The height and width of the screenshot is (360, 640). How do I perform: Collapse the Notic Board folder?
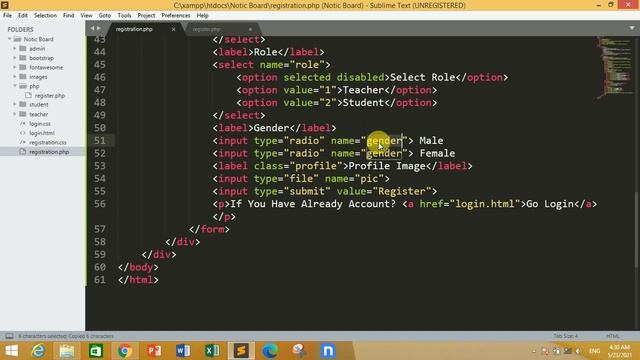coord(9,39)
